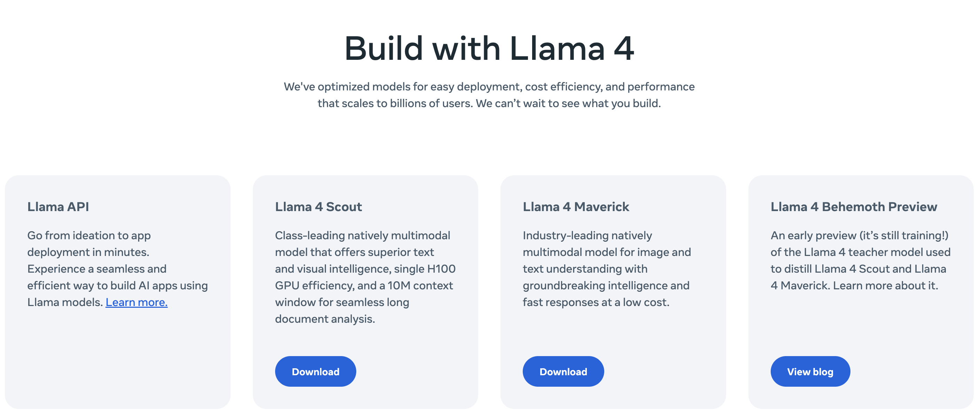Click the Llama 4 Maverick Download button
Image resolution: width=980 pixels, height=418 pixels.
coord(563,371)
